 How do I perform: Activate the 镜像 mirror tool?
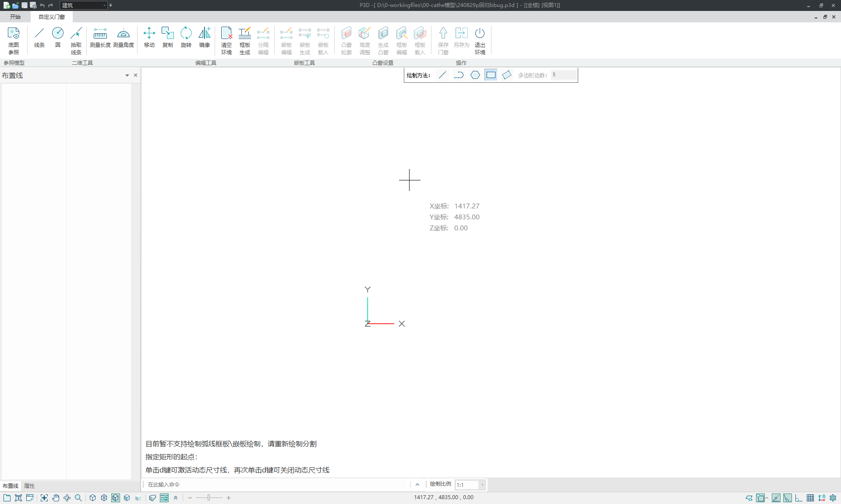click(x=204, y=37)
